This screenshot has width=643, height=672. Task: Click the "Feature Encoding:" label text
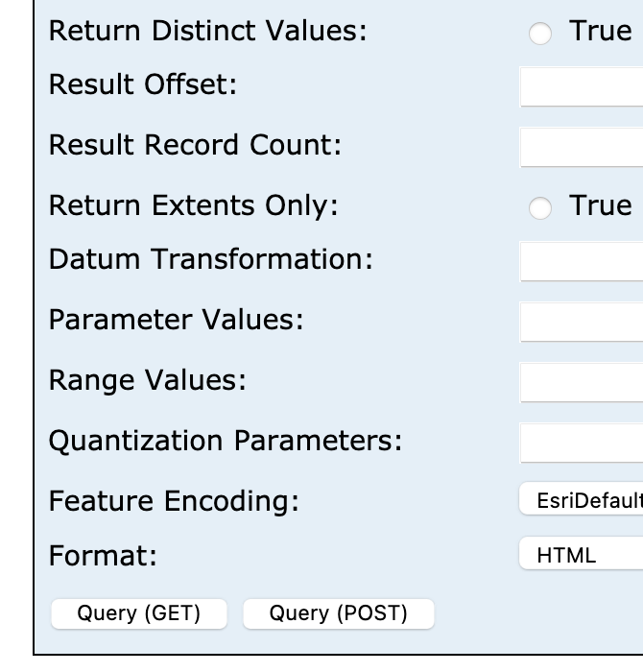pos(174,501)
